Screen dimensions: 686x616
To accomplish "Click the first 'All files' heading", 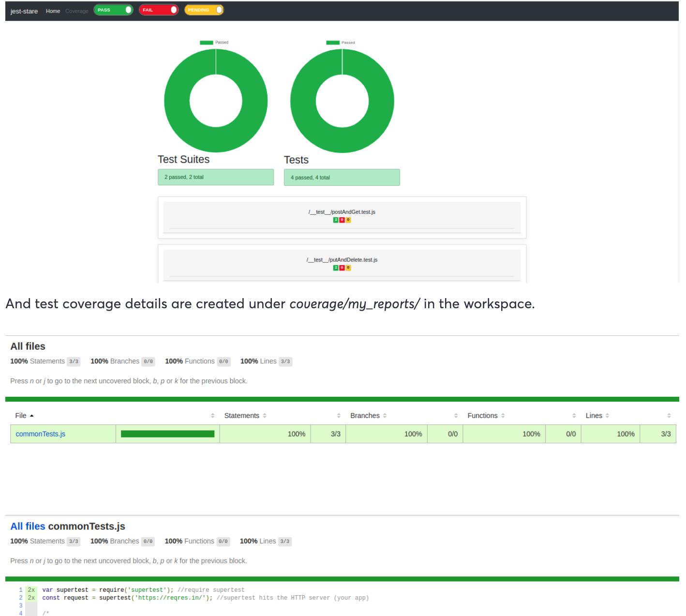I will coord(28,346).
